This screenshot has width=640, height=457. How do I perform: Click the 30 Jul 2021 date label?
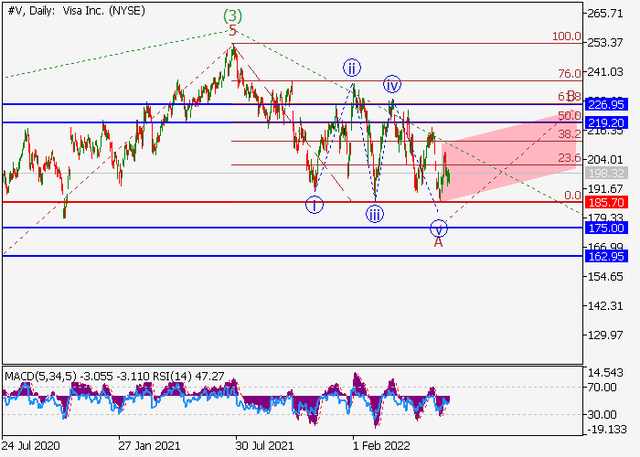tap(264, 446)
